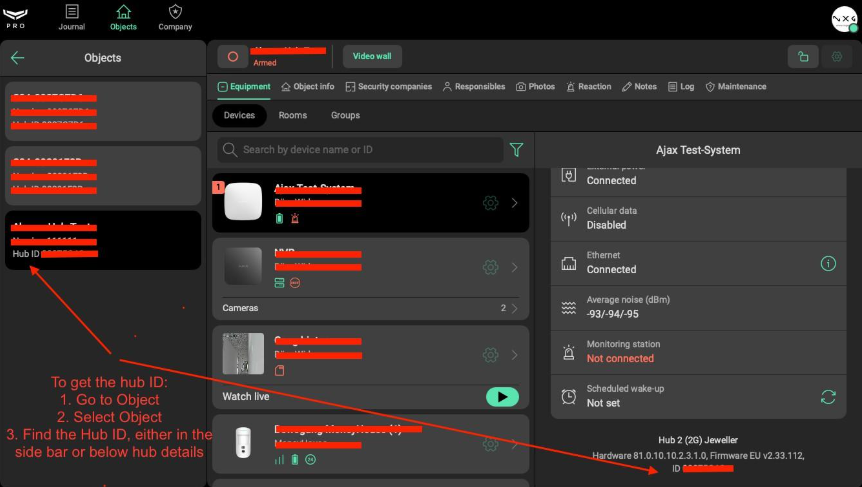This screenshot has width=862, height=487.
Task: Click the green lock icon button at top right
Action: pyautogui.click(x=803, y=57)
